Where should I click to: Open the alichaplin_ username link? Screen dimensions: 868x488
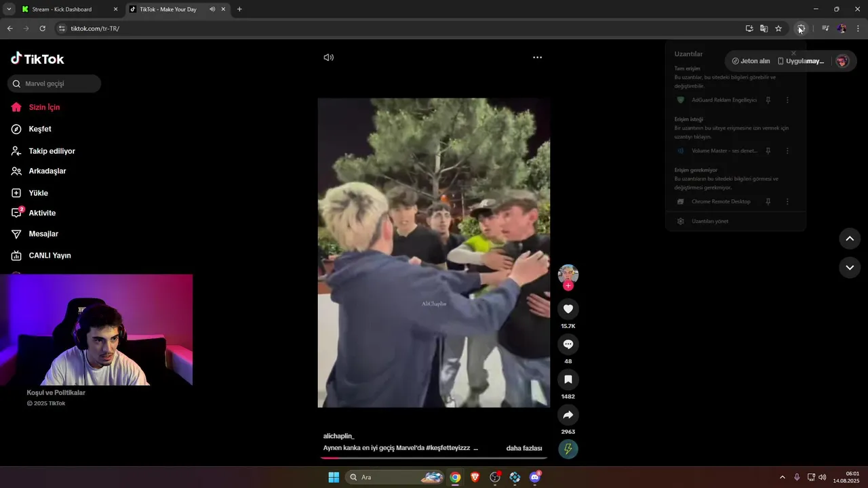pyautogui.click(x=338, y=436)
